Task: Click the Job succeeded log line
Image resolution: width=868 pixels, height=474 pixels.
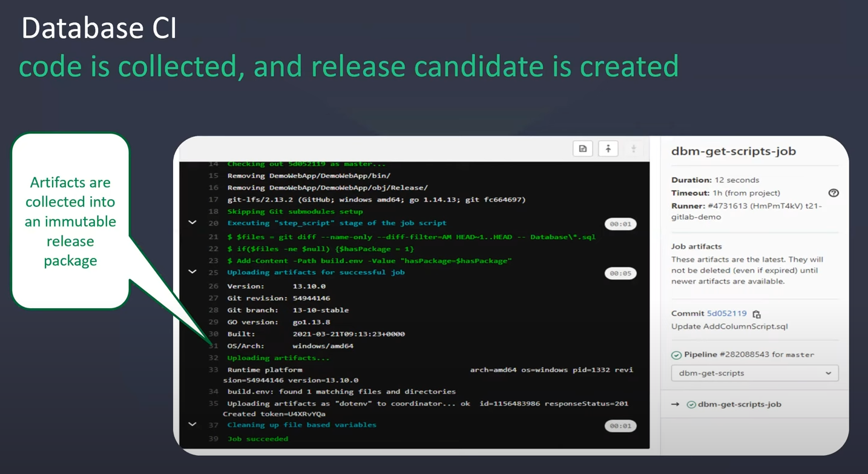Action: coord(258,439)
